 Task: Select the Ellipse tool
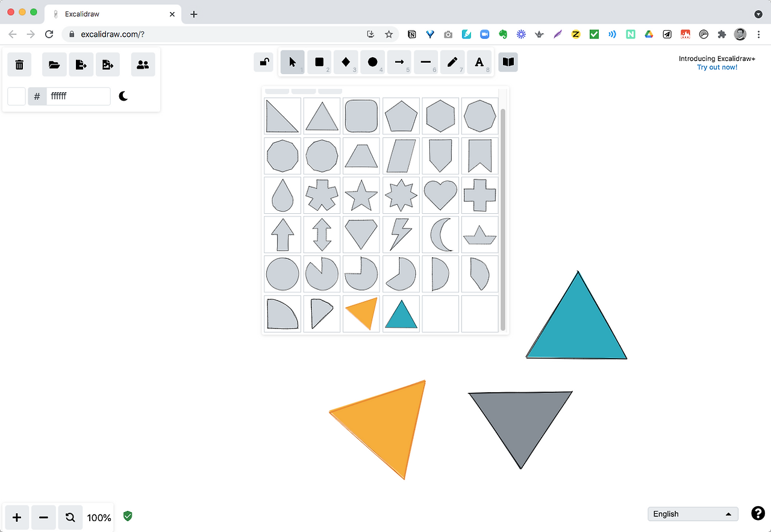[x=372, y=62]
